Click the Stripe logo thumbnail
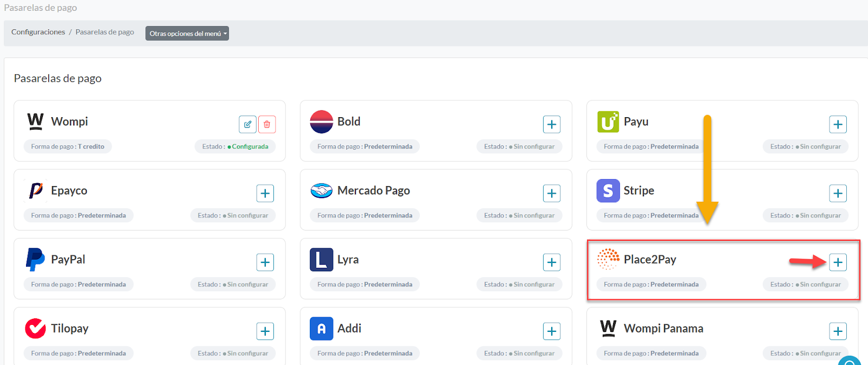 608,191
